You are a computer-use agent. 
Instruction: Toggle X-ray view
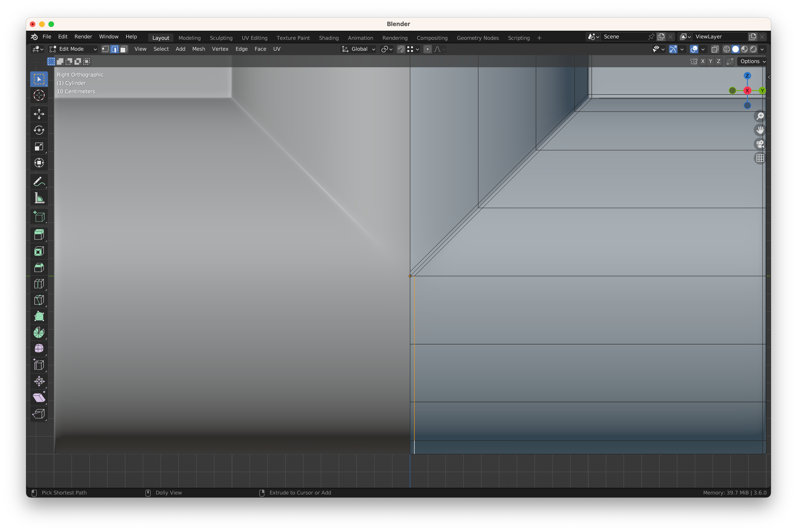(715, 49)
